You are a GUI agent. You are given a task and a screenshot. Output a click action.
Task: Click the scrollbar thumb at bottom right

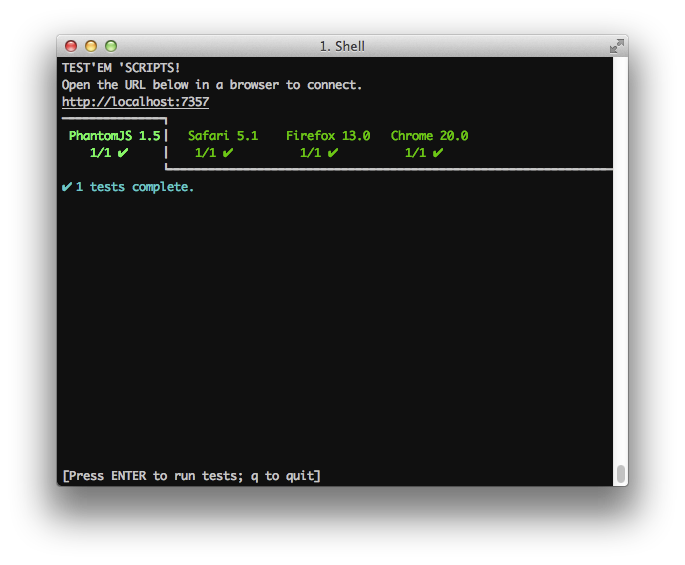(620, 474)
